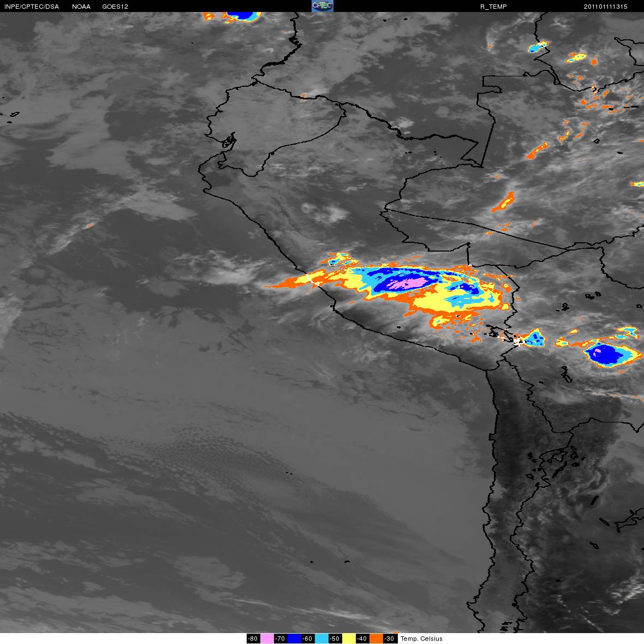The image size is (644, 644).
Task: Click the INPE/CPTEC/DSA header text
Action: click(32, 7)
